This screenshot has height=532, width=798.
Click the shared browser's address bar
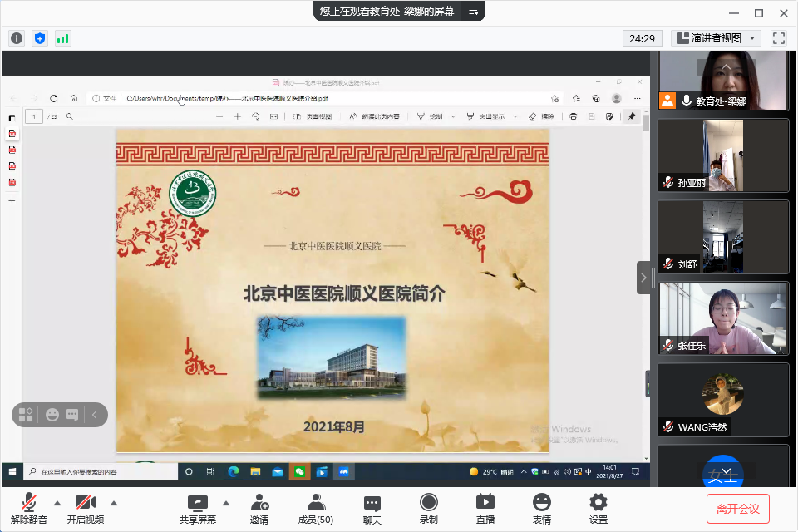[326, 98]
